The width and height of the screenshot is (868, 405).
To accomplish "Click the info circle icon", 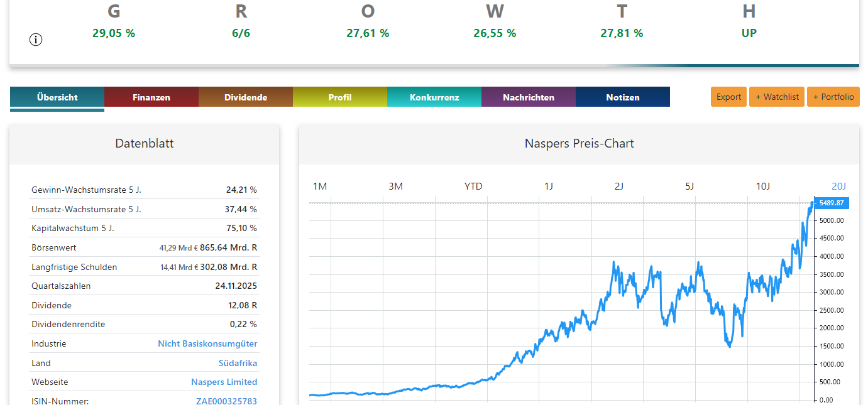I will (36, 40).
